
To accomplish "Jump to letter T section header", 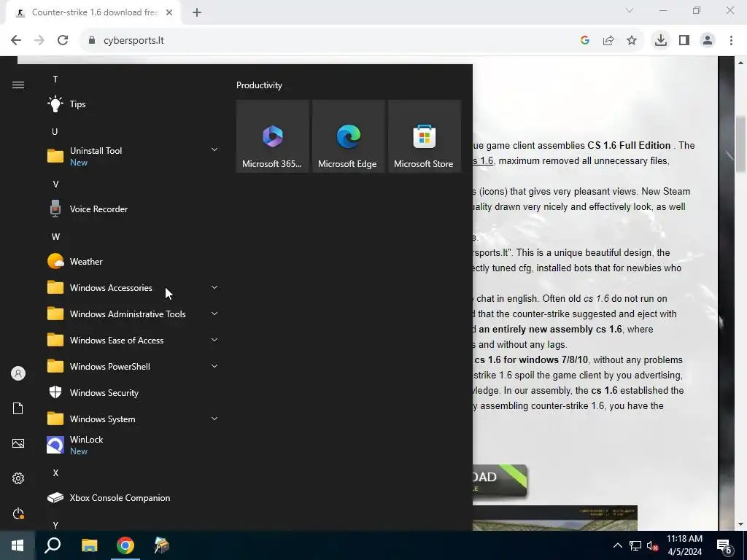I will click(55, 79).
